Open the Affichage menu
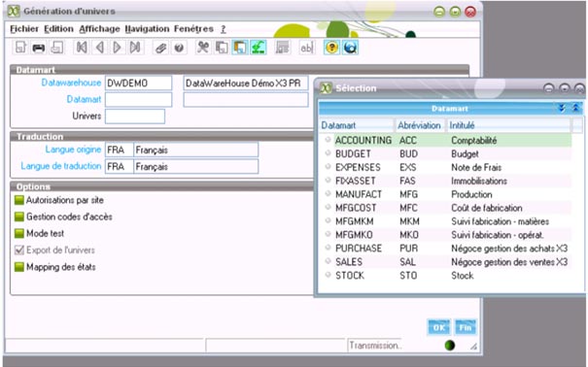 point(99,29)
